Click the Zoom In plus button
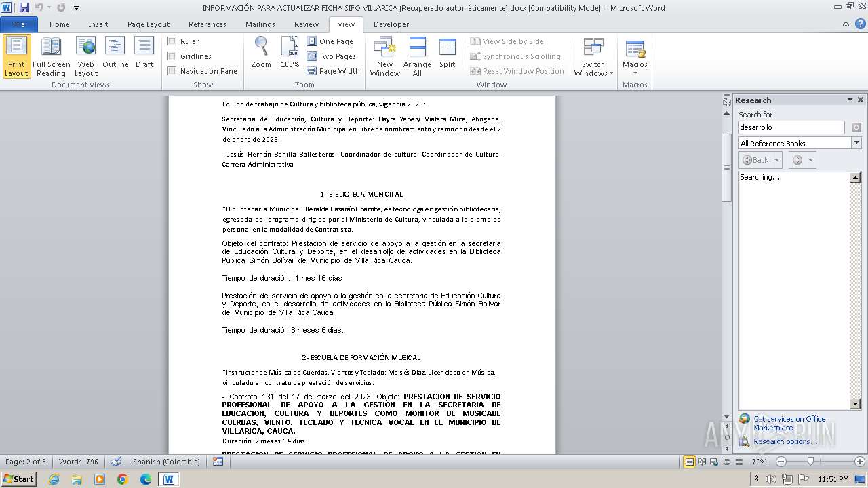This screenshot has height=488, width=868. tap(860, 462)
